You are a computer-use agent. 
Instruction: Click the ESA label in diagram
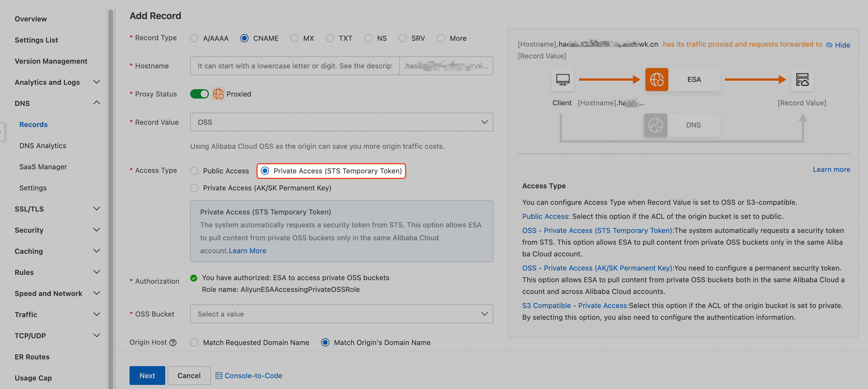pos(694,80)
